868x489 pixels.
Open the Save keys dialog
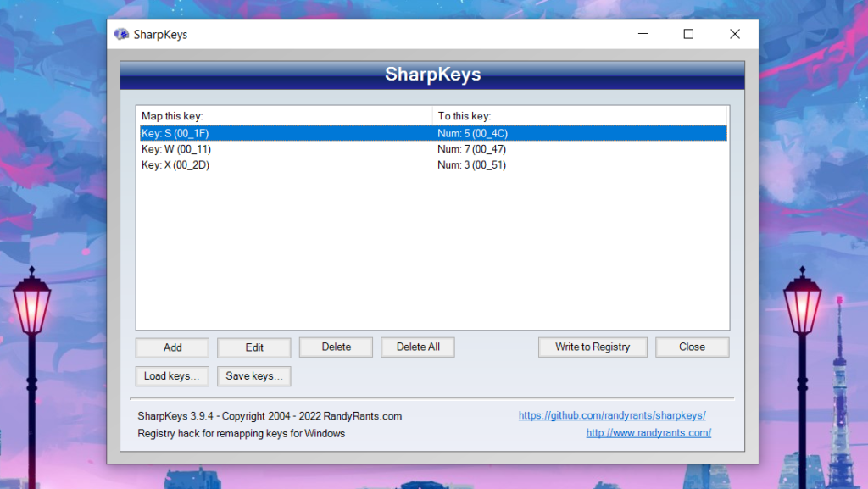click(x=254, y=376)
